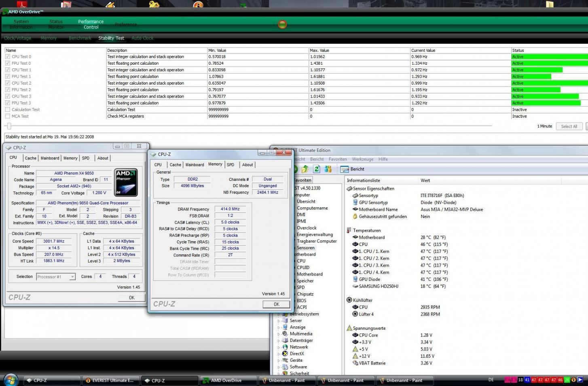Click OK in the CPU-Z memory window
This screenshot has height=386, width=588.
click(x=276, y=304)
